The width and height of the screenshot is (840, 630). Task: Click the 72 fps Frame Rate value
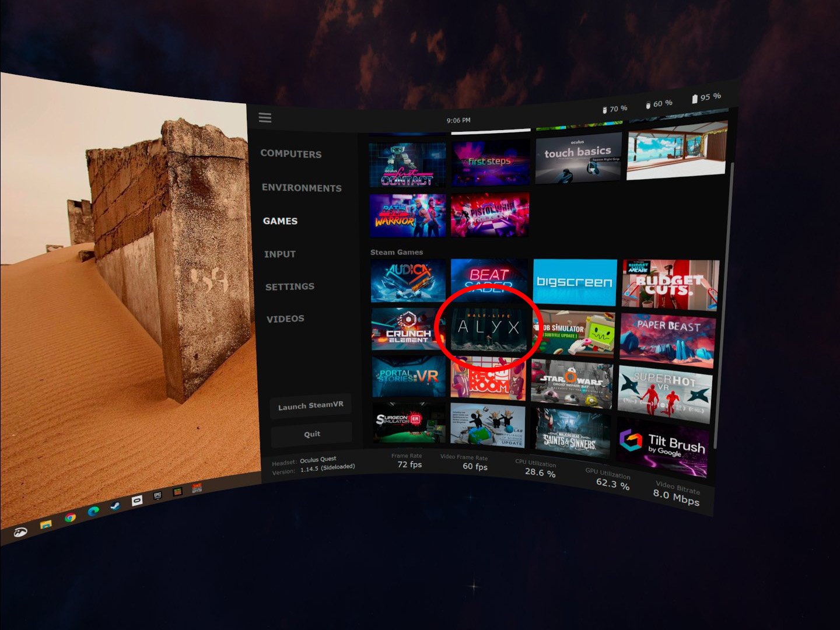409,464
